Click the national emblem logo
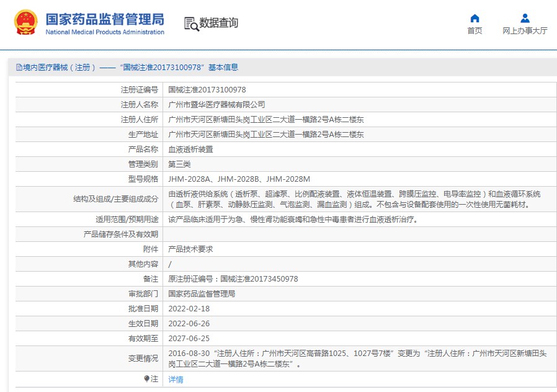This screenshot has height=392, width=557. point(25,22)
